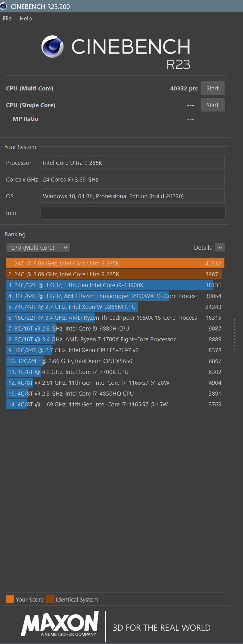Click the Cinebench icon in title bar
Viewport: 243px width, 644px height.
point(4,6)
